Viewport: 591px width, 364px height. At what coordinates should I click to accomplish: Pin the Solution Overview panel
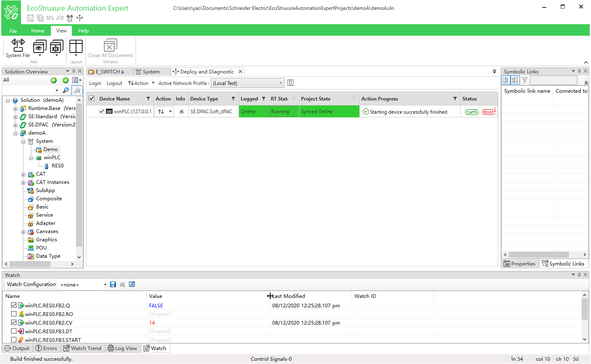[x=74, y=71]
